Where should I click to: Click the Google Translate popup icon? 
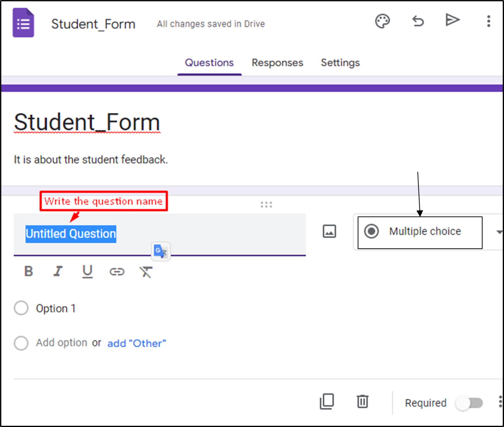coord(161,251)
